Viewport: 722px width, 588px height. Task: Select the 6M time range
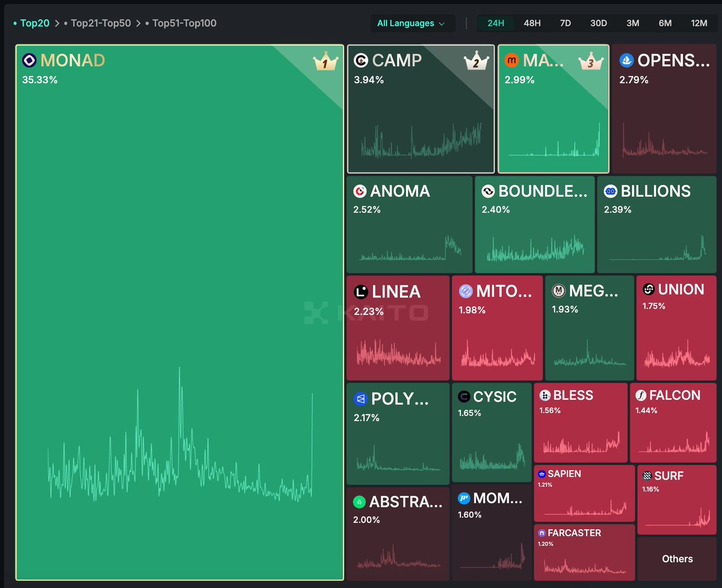[665, 23]
